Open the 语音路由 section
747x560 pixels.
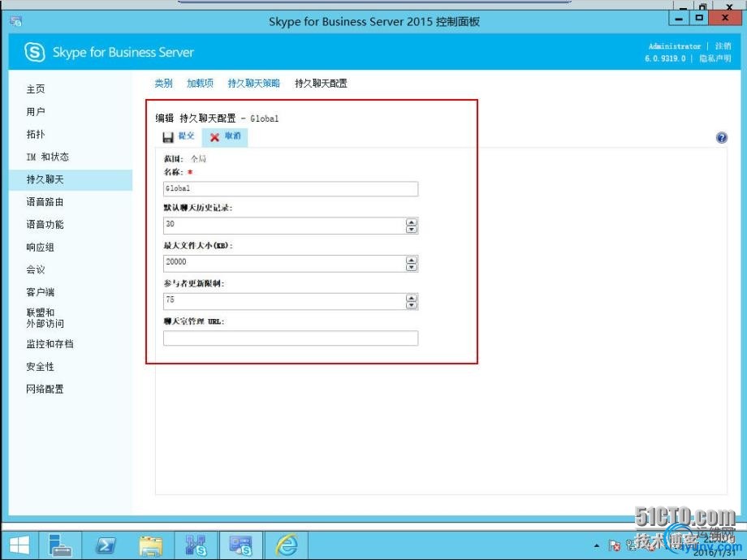(45, 202)
